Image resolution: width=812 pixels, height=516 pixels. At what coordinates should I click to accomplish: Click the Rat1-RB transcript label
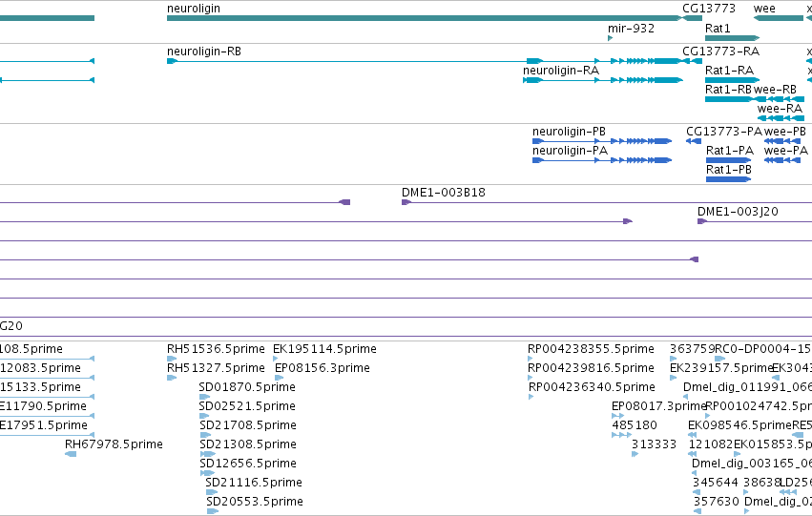728,89
